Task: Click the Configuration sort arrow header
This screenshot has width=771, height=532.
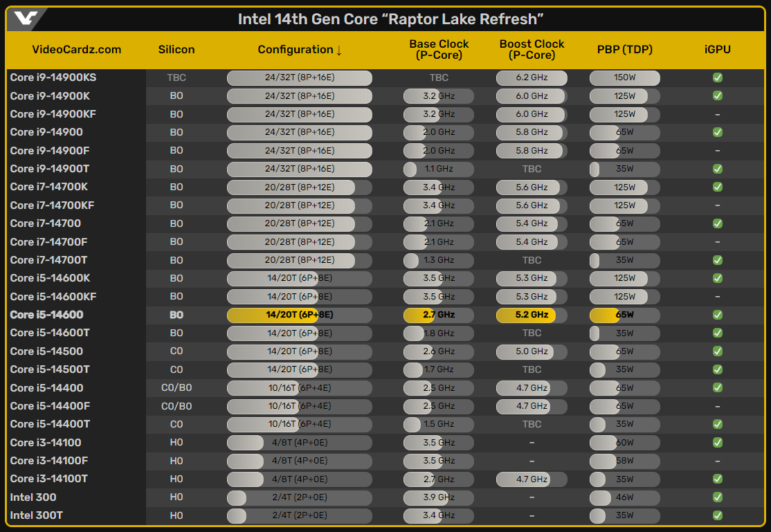Action: coord(300,50)
